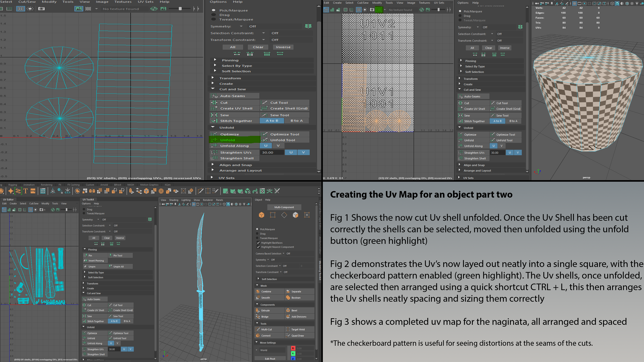644x362 pixels.
Task: Open the Motion Graphics shelf tab
Action: click(x=149, y=185)
